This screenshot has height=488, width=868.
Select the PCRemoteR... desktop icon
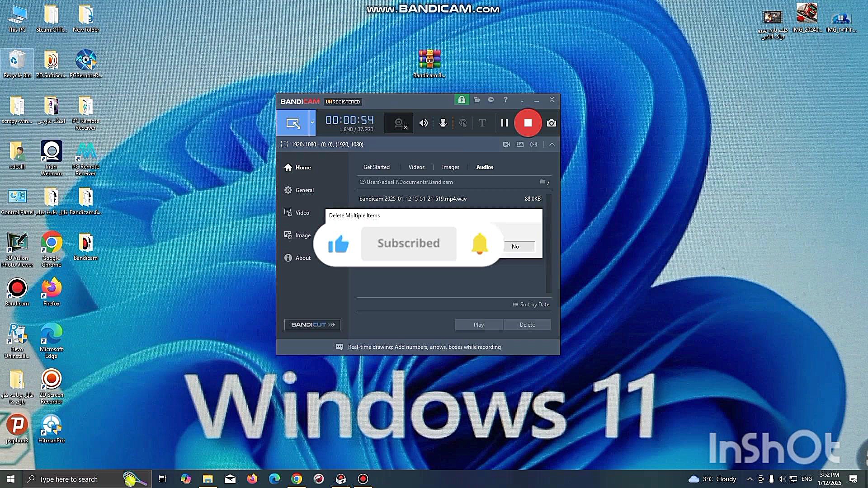[86, 64]
